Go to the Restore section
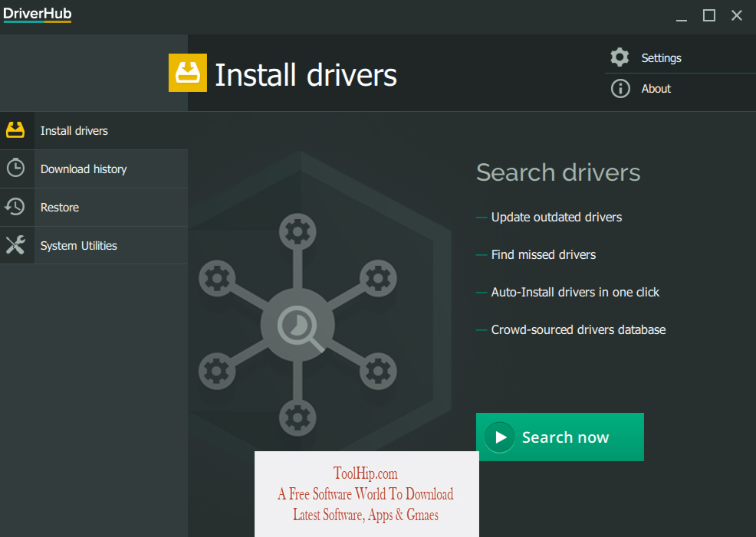Viewport: 756px width, 537px height. (x=94, y=208)
